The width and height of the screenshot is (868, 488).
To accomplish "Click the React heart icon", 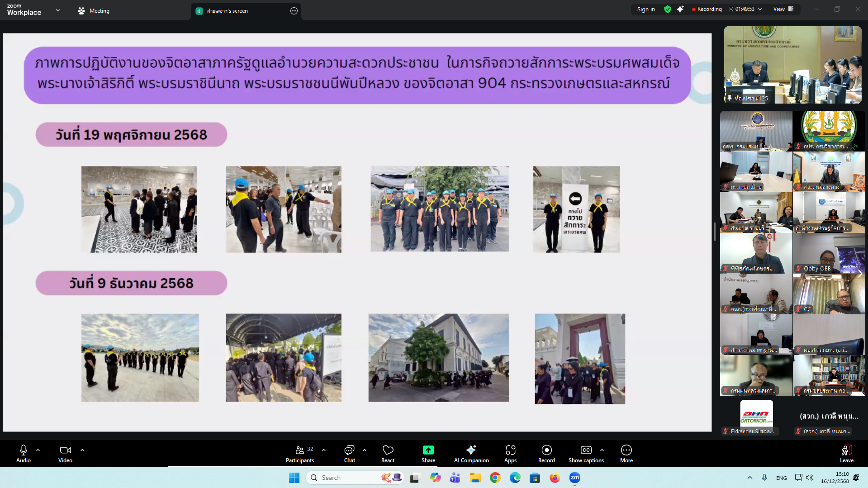I will [388, 454].
